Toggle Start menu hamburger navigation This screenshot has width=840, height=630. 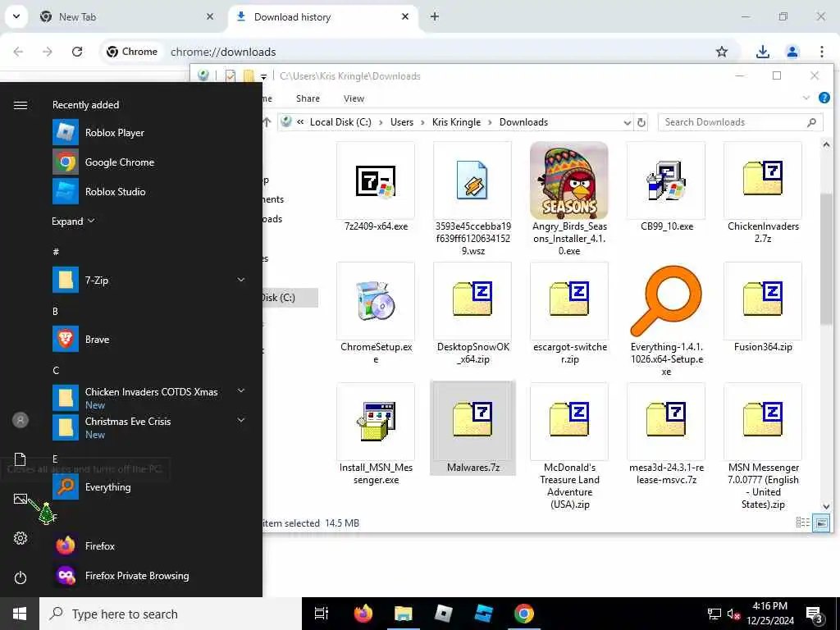coord(21,105)
